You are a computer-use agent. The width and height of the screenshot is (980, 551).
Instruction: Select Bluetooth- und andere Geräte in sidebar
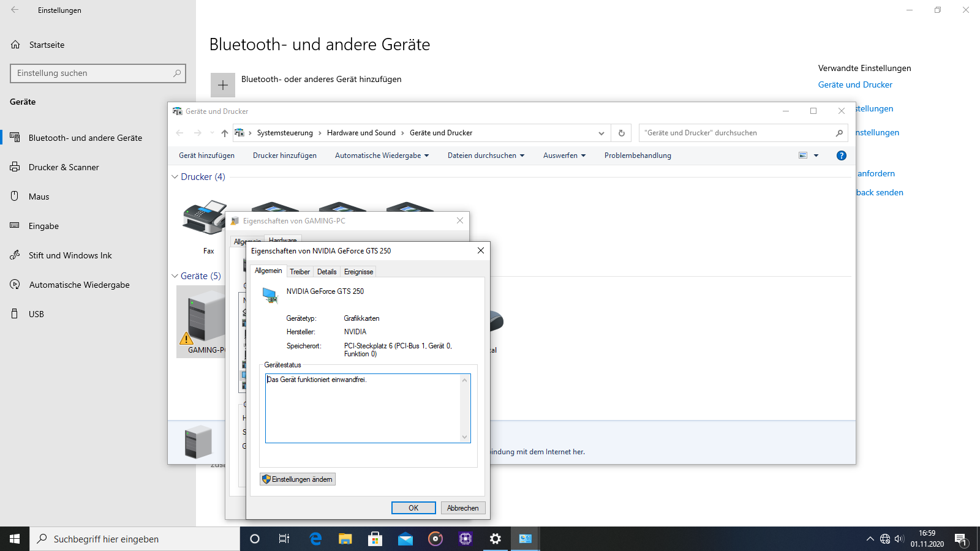click(x=86, y=137)
